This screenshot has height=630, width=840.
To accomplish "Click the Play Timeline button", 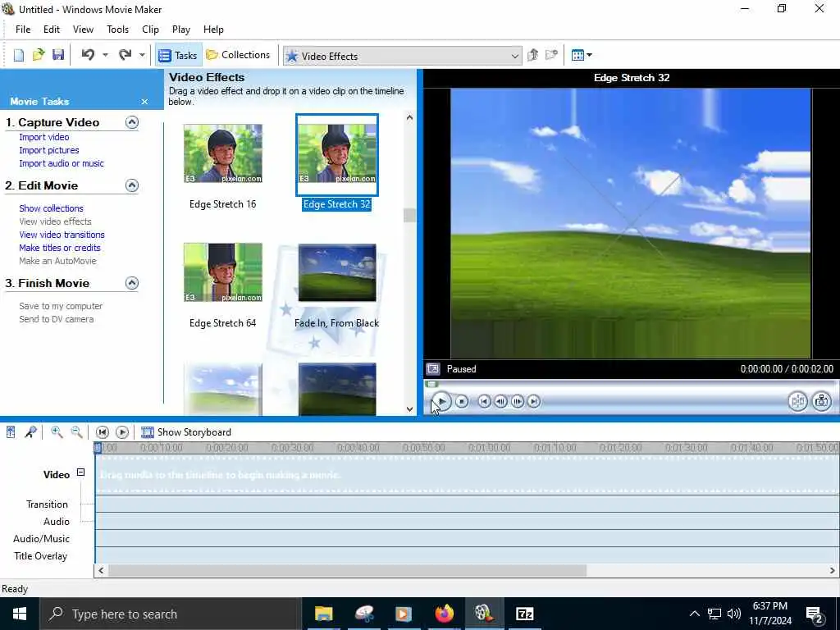I will pos(122,431).
